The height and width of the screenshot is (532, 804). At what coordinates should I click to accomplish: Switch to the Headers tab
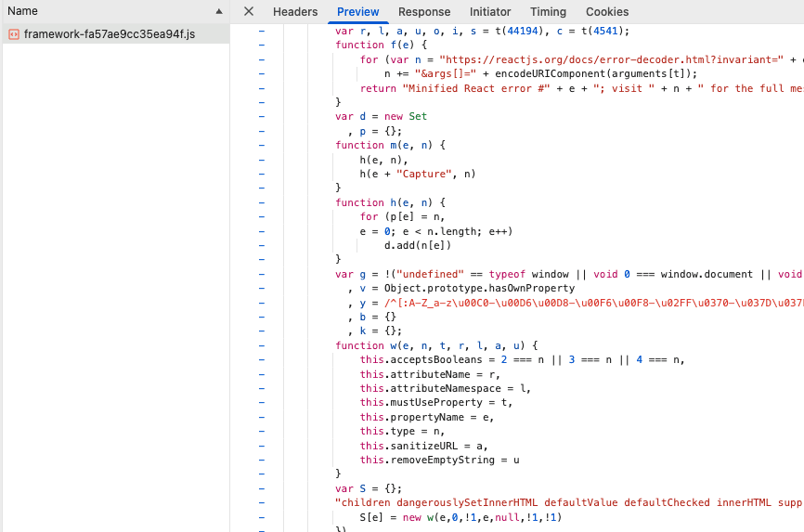(295, 12)
